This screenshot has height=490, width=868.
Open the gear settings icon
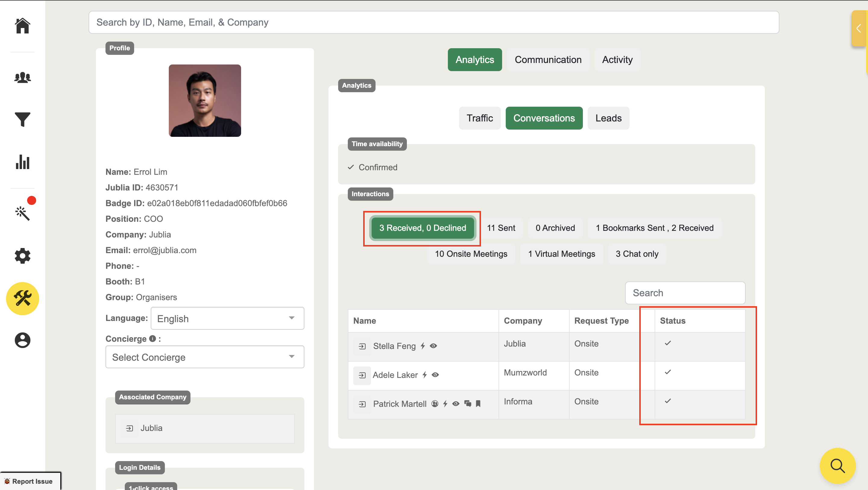23,256
